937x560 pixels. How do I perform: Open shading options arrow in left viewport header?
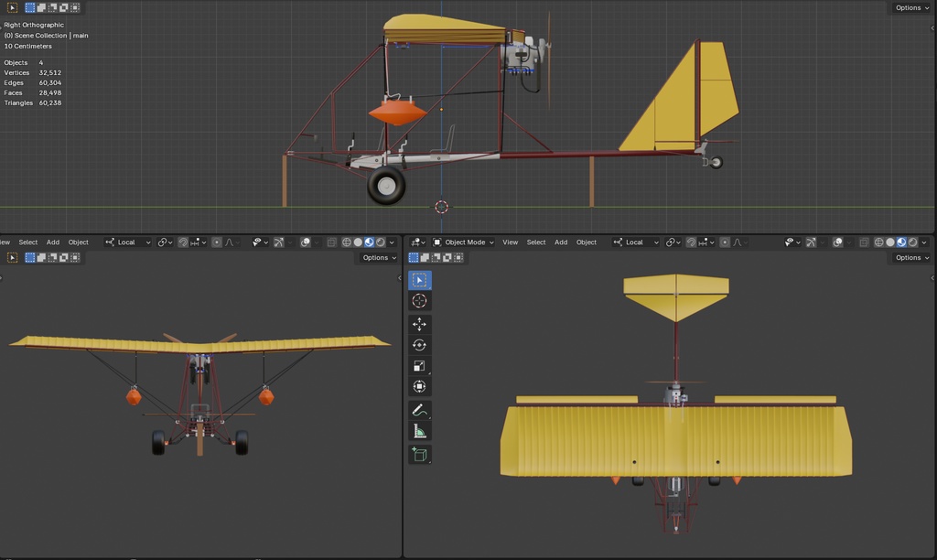(x=392, y=242)
